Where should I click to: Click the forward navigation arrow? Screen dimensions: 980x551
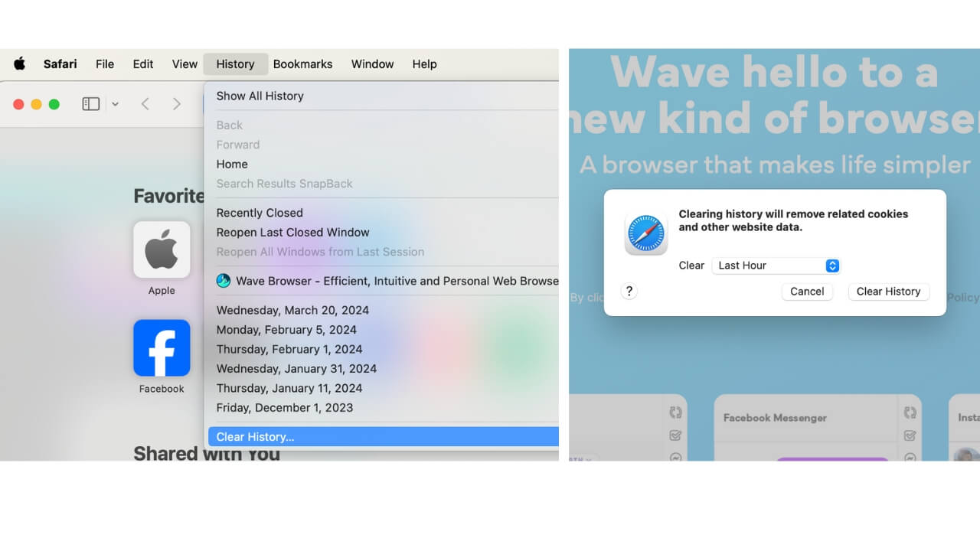coord(177,103)
